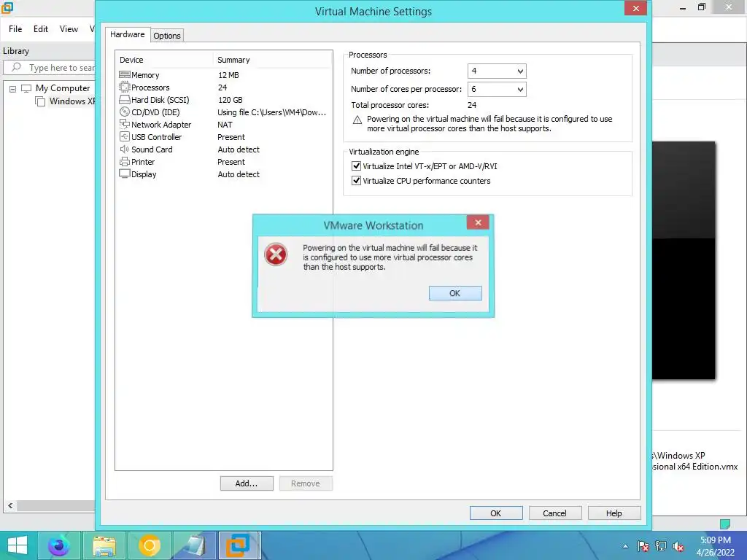The width and height of the screenshot is (747, 560).
Task: Select the '12 MB' memory summary
Action: point(228,75)
